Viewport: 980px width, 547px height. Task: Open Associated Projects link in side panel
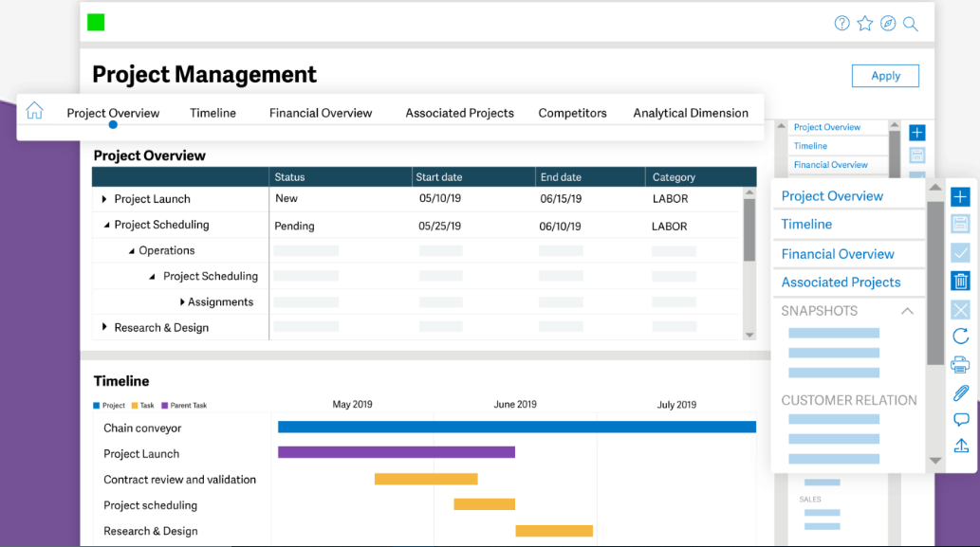tap(841, 283)
